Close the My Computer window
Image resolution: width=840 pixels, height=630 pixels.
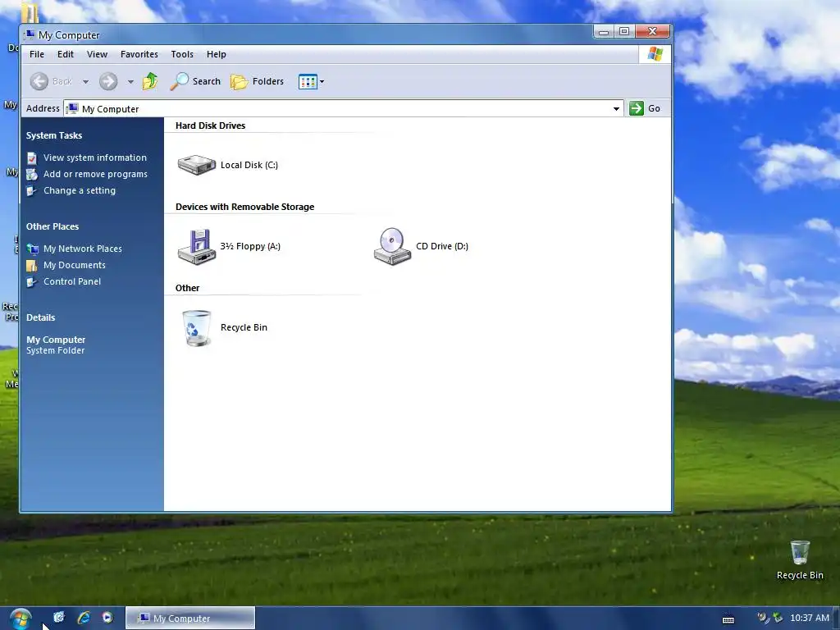click(x=652, y=32)
